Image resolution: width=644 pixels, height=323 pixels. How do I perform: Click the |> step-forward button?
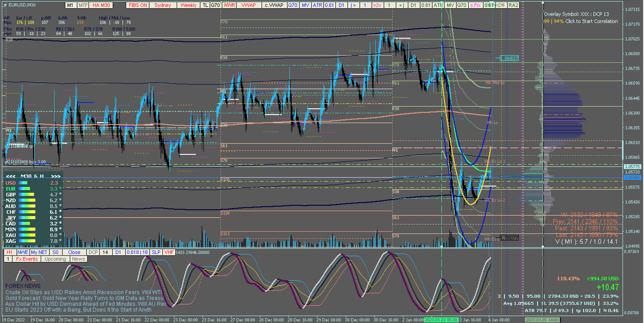353,5
